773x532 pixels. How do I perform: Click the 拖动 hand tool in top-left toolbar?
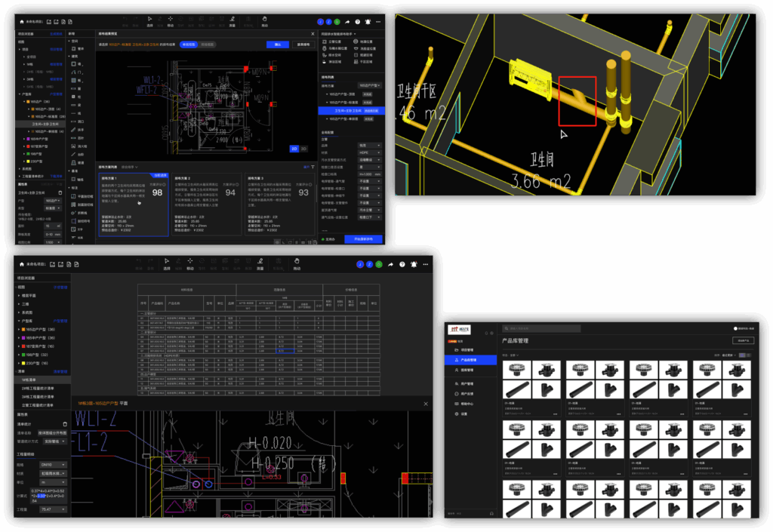(x=264, y=20)
